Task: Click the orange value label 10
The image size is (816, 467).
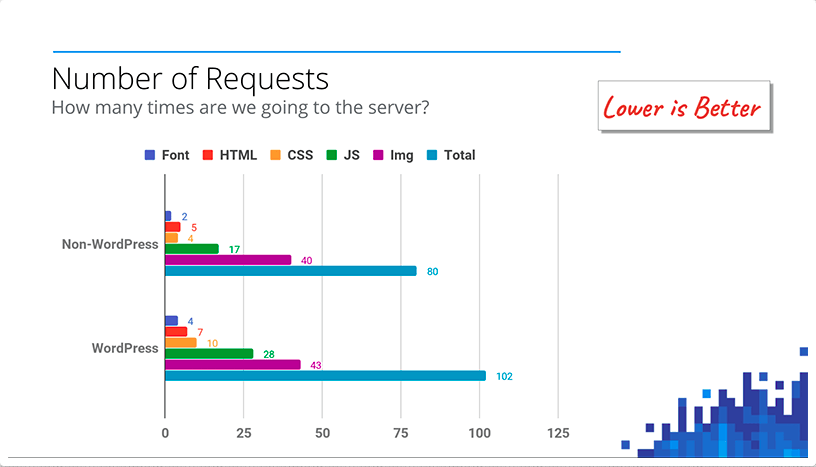Action: point(212,344)
